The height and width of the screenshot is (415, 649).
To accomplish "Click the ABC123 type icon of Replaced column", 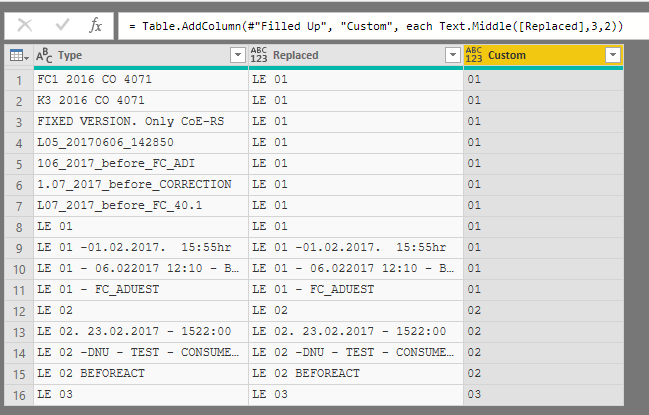I will coord(259,55).
